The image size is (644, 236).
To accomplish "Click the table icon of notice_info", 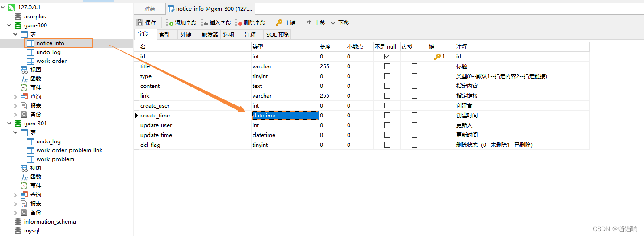I will (x=30, y=43).
